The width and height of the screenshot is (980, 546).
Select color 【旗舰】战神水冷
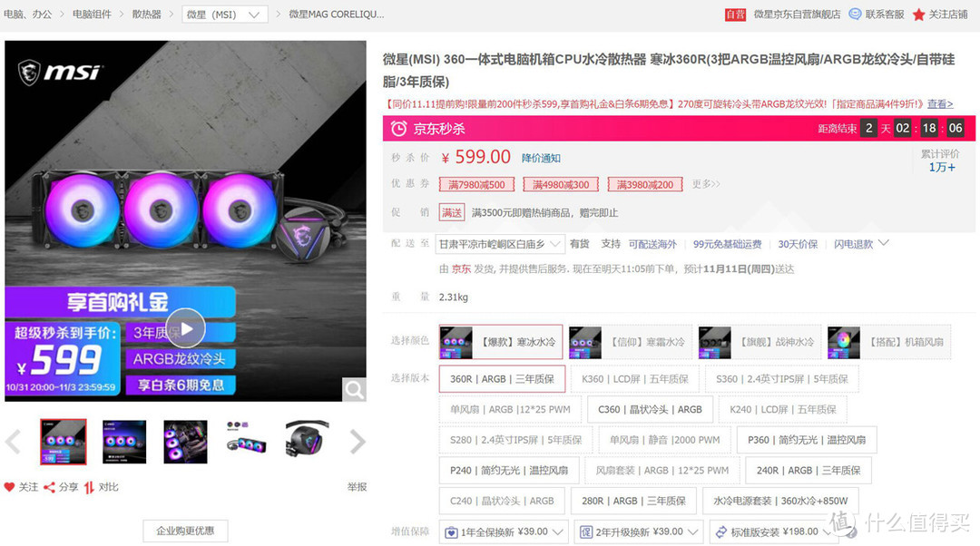point(759,342)
